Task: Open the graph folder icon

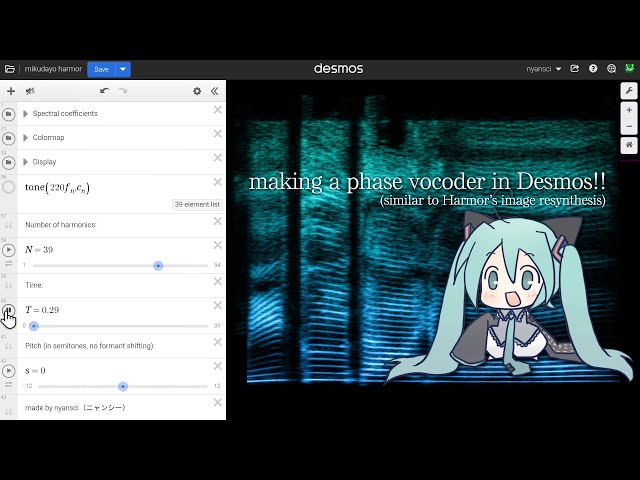Action: (x=9, y=69)
